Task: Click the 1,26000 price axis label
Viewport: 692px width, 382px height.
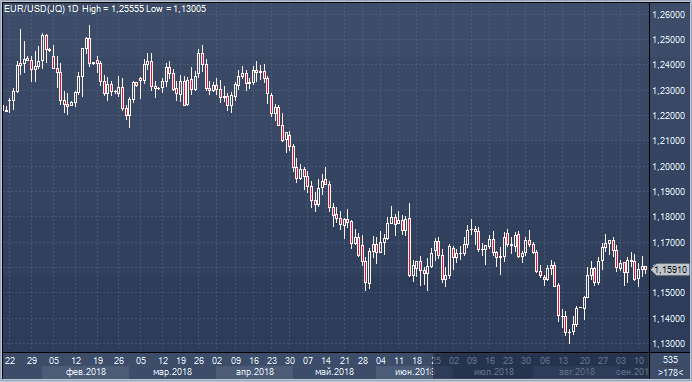Action: [x=669, y=15]
